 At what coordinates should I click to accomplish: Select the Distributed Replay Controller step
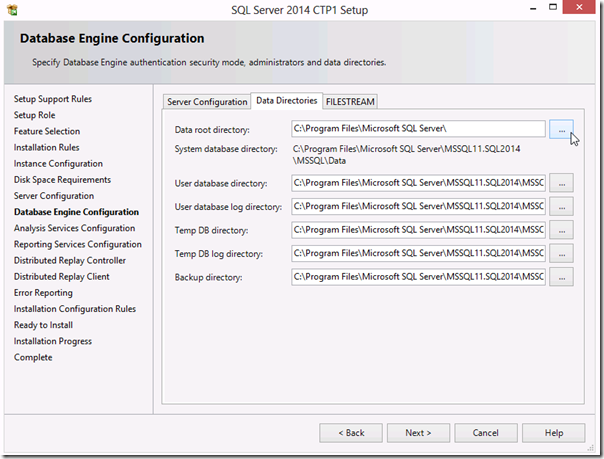[x=70, y=261]
